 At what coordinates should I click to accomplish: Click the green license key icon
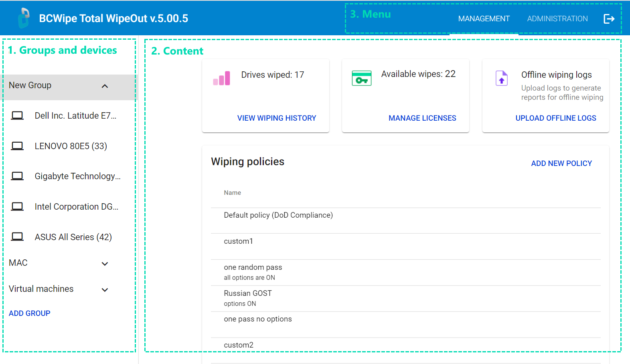[x=362, y=78]
